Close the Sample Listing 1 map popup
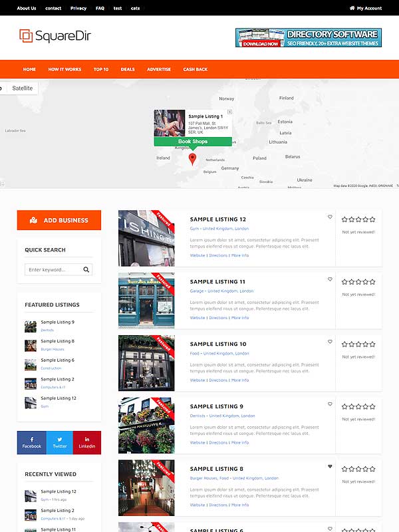The width and height of the screenshot is (399, 532). 229,112
